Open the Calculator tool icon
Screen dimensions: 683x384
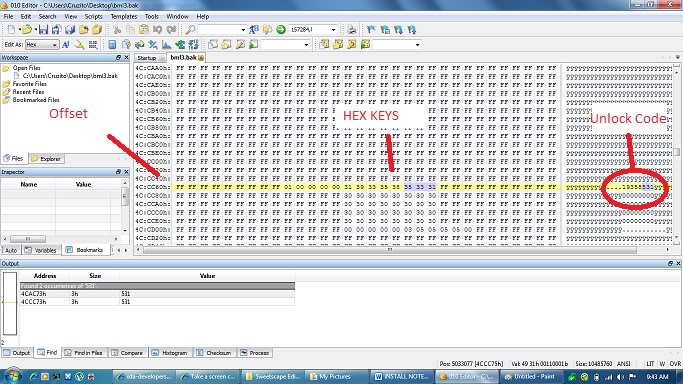tap(112, 44)
